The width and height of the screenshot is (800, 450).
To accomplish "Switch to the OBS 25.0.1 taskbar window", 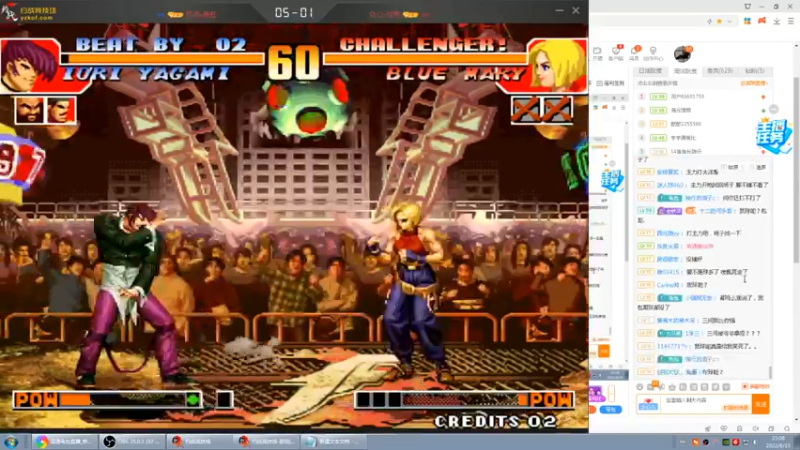I will coord(133,441).
